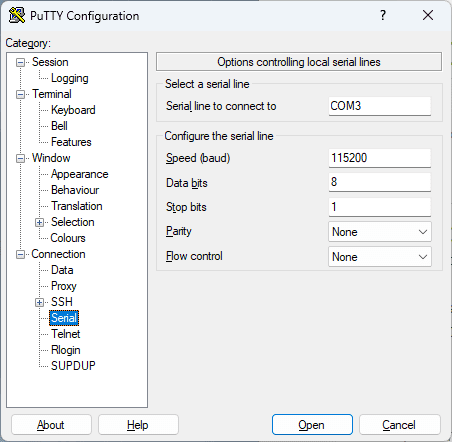Expand the SSH tree node
The width and height of the screenshot is (452, 442).
(x=39, y=302)
